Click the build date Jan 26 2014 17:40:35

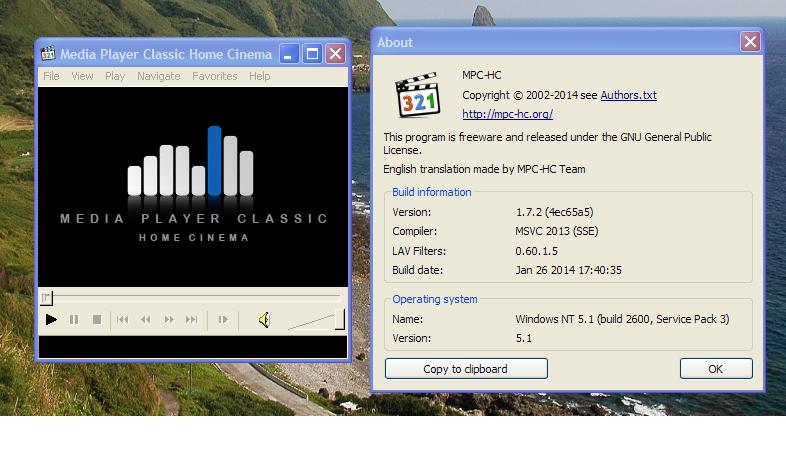[568, 270]
